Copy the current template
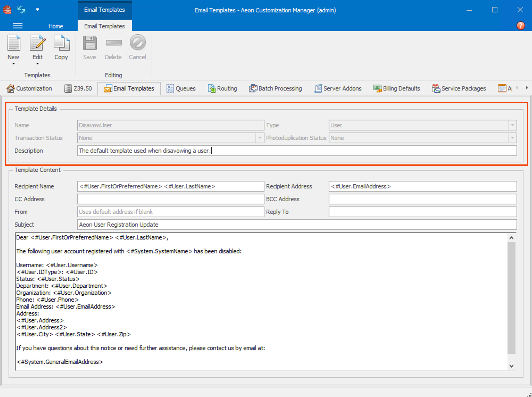The image size is (532, 397). [x=61, y=48]
